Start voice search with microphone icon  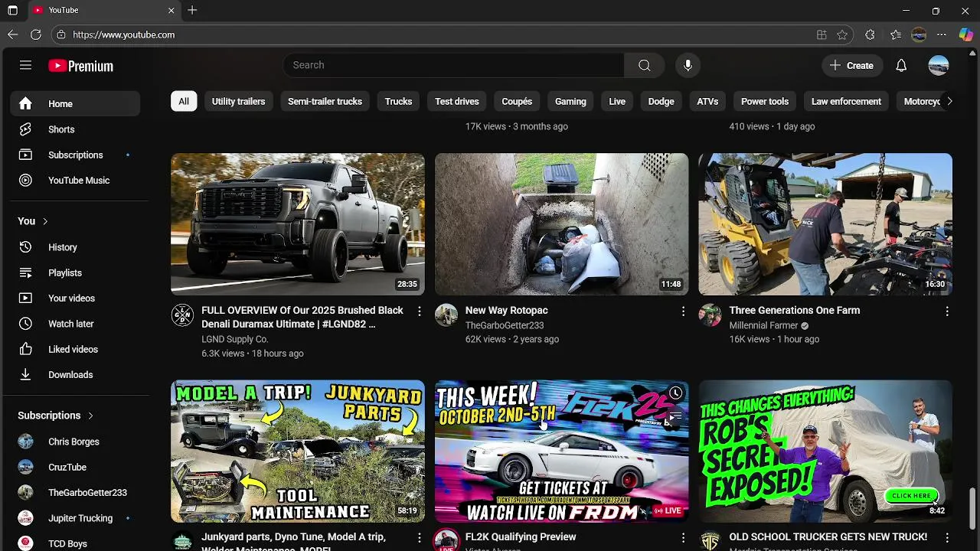(x=688, y=65)
